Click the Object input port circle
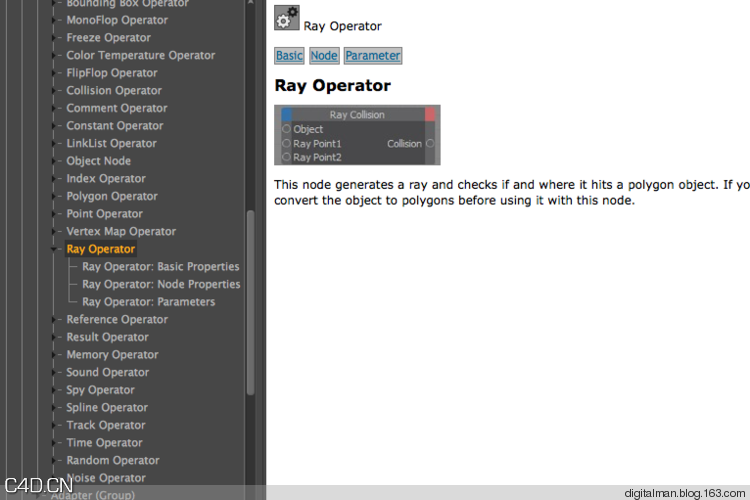750x500 pixels. click(287, 129)
